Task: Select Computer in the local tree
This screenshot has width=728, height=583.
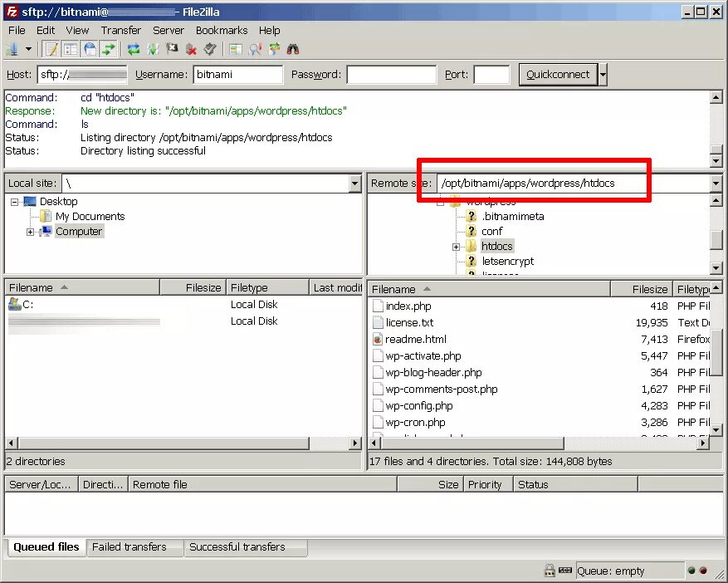Action: coord(79,232)
